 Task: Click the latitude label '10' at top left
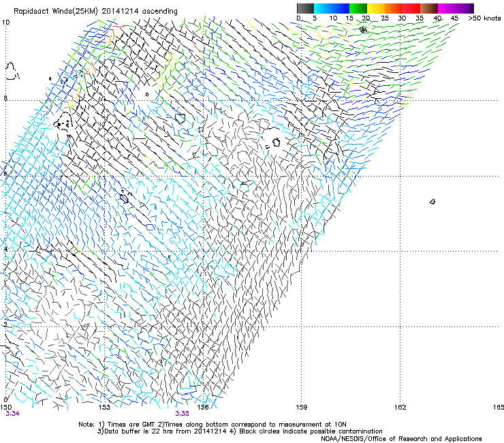click(5, 22)
